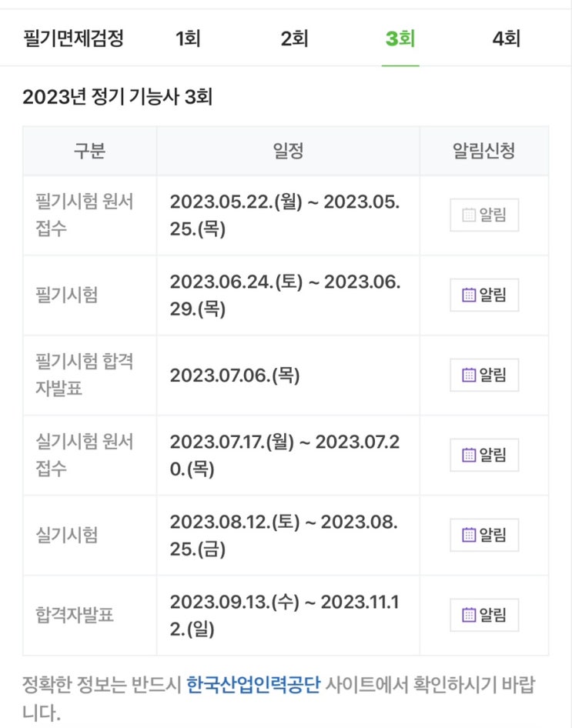Click the disabled 알림 button for 필기시험 원서접수
The width and height of the screenshot is (572, 728).
[484, 215]
